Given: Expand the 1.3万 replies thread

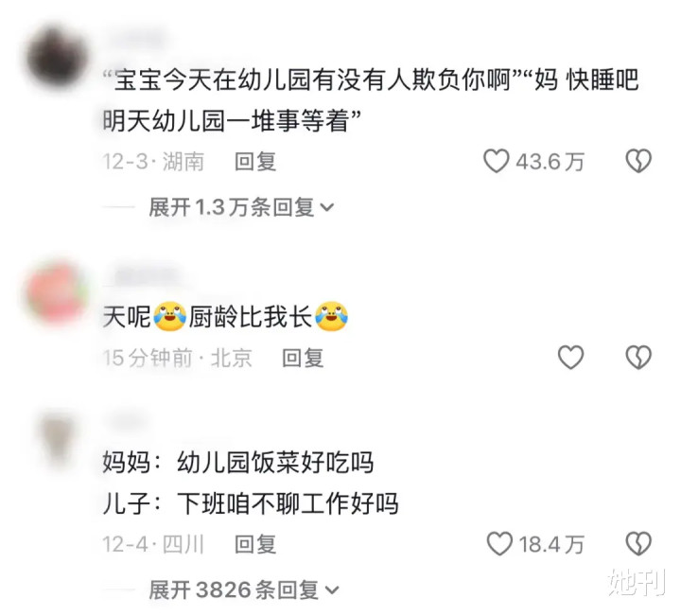Looking at the screenshot, I should point(241,207).
